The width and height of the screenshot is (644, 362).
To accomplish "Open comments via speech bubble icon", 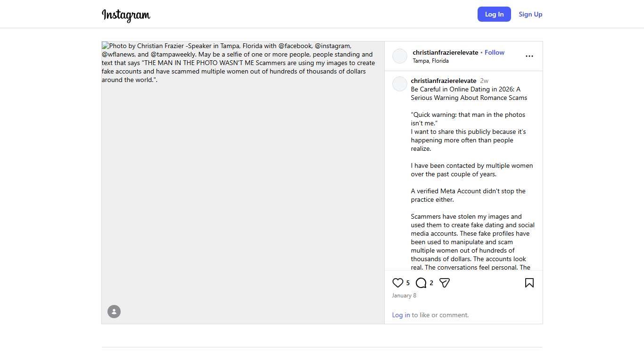I will click(x=421, y=283).
